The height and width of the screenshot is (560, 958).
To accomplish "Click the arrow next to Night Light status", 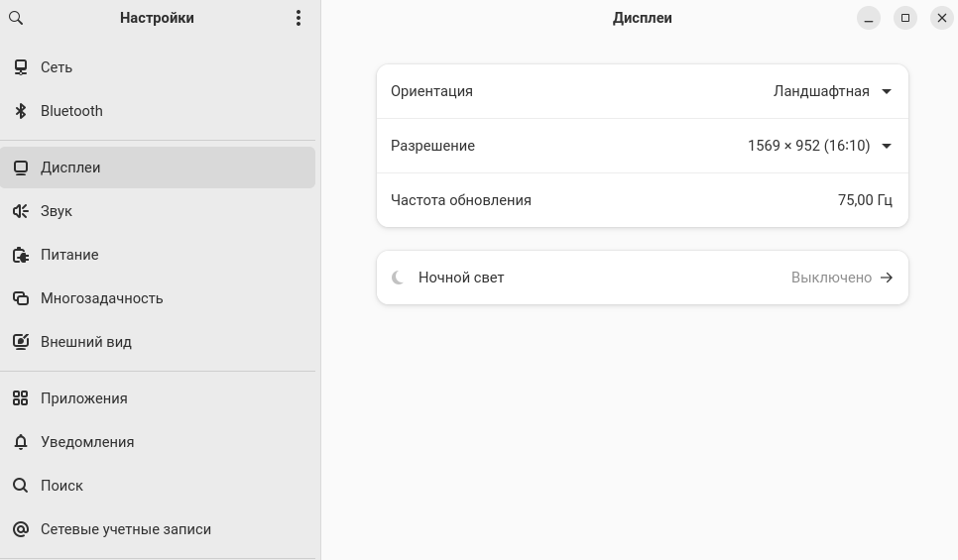I will click(x=887, y=278).
